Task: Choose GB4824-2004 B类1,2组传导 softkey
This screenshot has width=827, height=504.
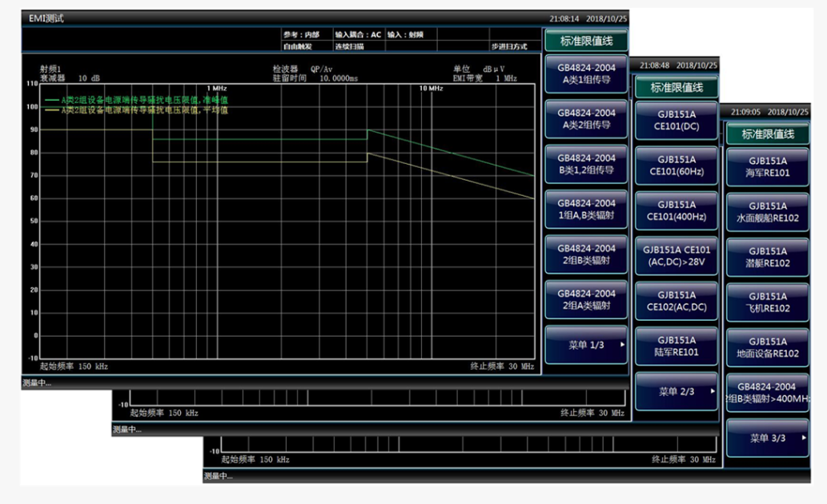Action: [x=586, y=164]
